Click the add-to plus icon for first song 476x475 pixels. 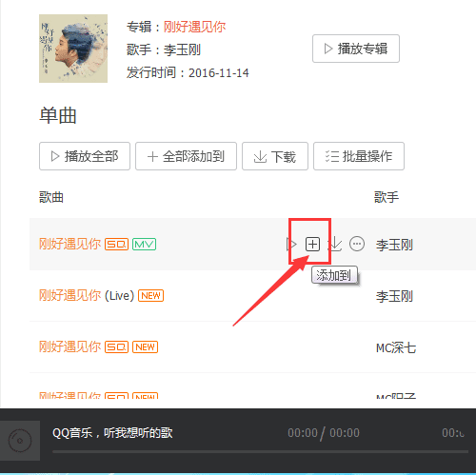click(312, 244)
